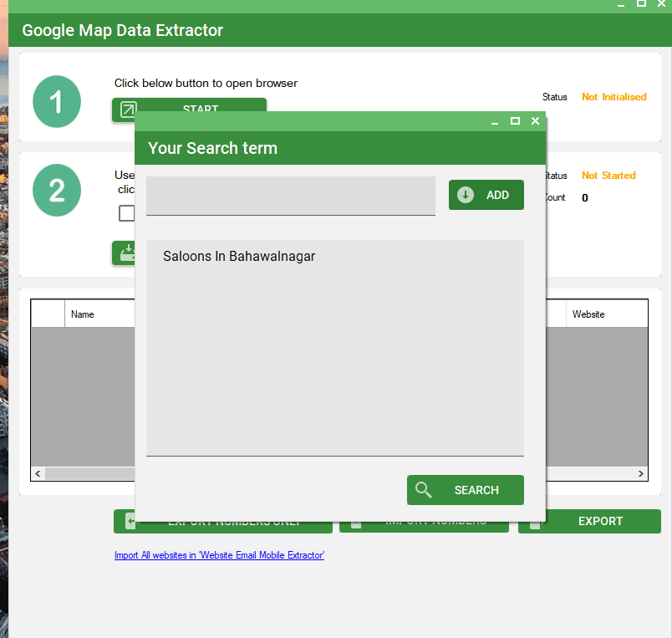Toggle the checkbox in step 2
The image size is (672, 638).
click(x=126, y=213)
